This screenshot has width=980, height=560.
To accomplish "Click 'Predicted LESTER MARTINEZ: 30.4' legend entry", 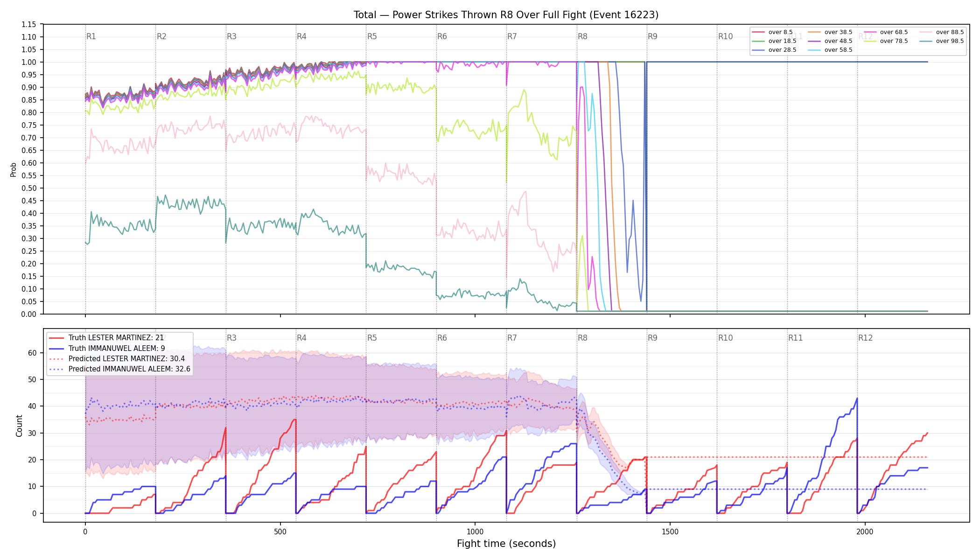I will tap(126, 359).
